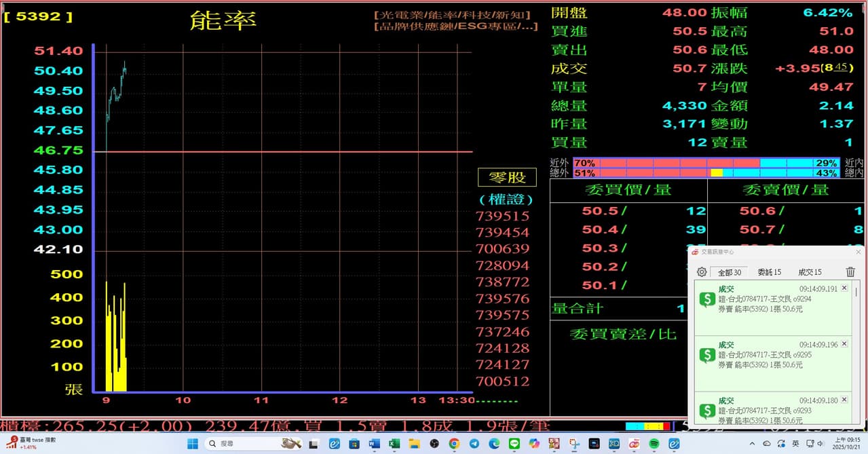Click the 零股 odd-lot button
The image size is (868, 454).
pos(508,178)
